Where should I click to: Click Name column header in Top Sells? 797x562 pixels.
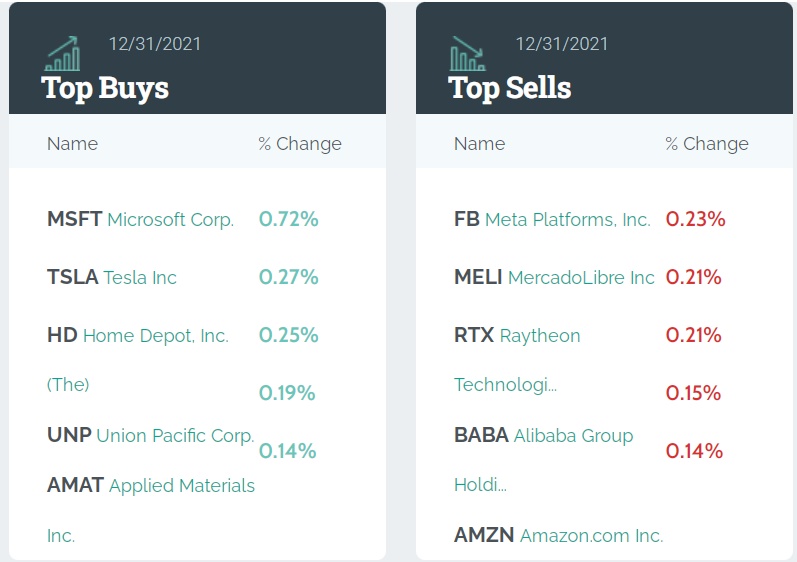pyautogui.click(x=479, y=143)
